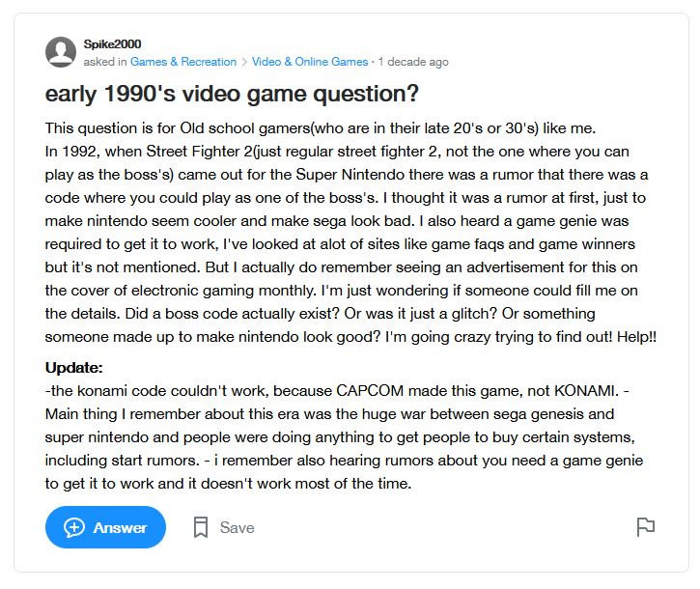Click the 'asked in' label text
The image size is (700, 589).
pyautogui.click(x=105, y=62)
